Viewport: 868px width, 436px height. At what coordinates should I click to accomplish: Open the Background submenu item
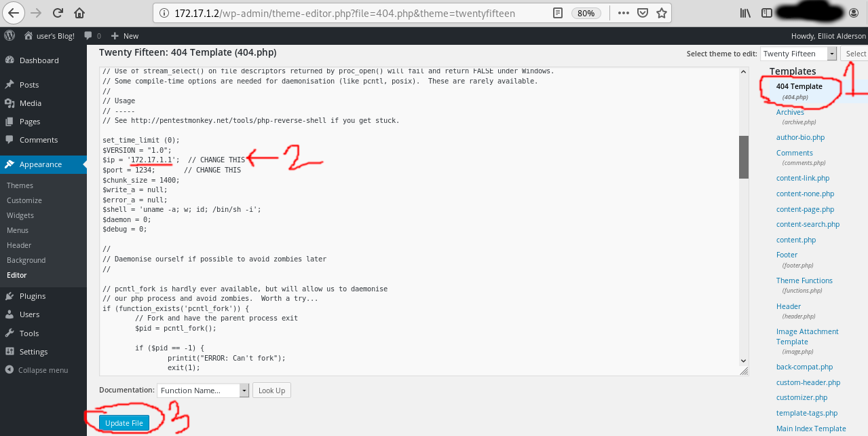point(26,260)
